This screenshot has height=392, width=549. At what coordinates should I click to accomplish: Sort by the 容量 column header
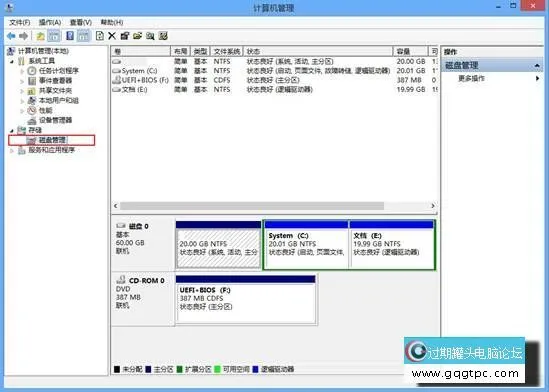point(410,51)
